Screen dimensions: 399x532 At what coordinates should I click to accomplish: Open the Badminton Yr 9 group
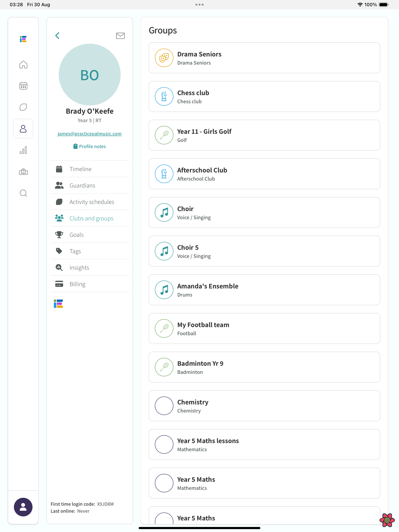[264, 367]
